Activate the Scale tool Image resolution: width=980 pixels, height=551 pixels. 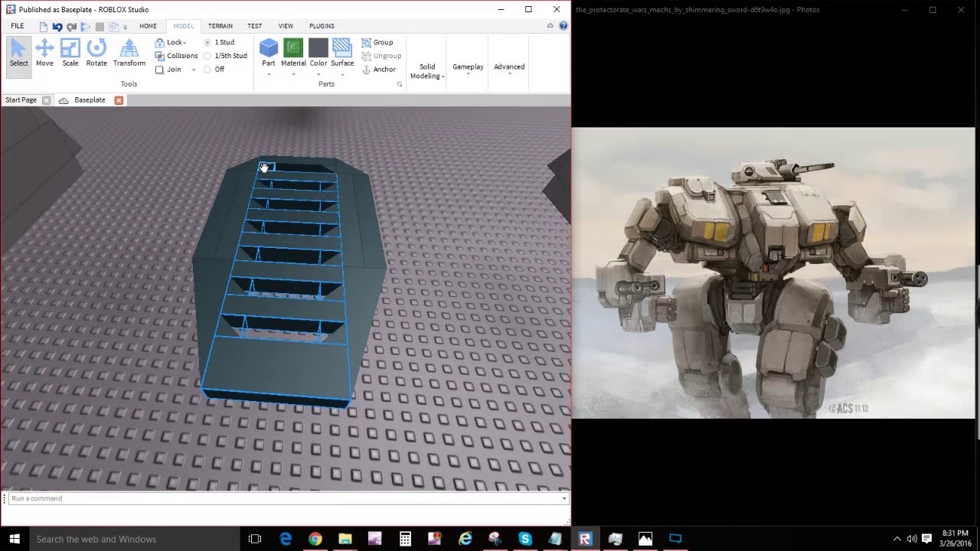[x=70, y=54]
